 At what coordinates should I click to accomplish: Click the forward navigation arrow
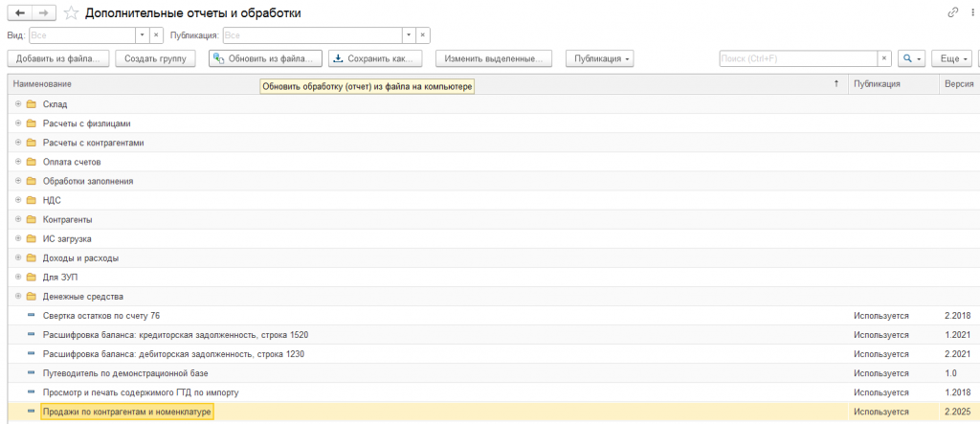click(43, 13)
